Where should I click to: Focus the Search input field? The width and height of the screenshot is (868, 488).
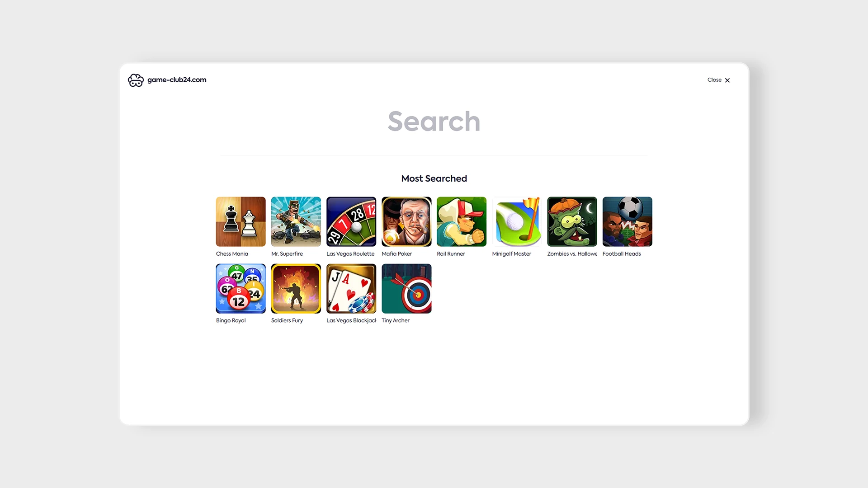[x=434, y=122]
